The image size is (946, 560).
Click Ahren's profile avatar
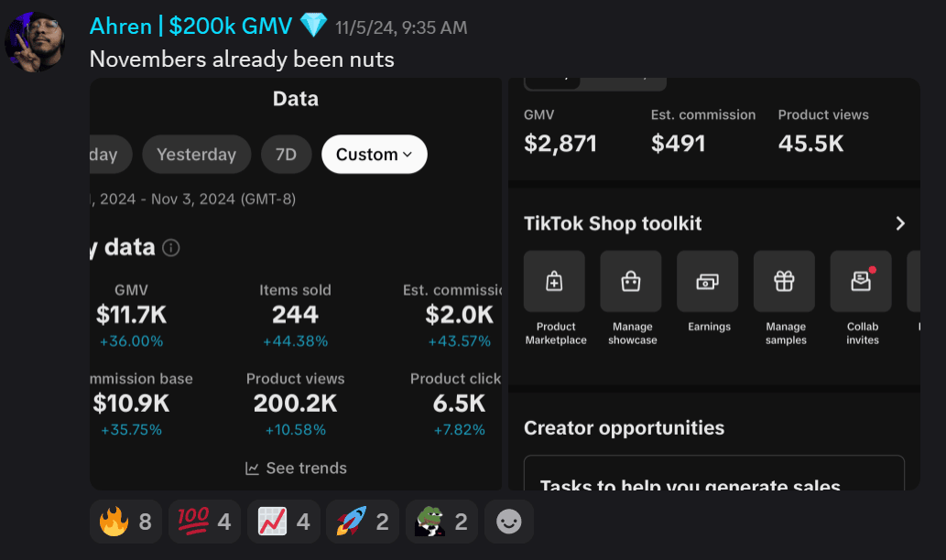(35, 41)
